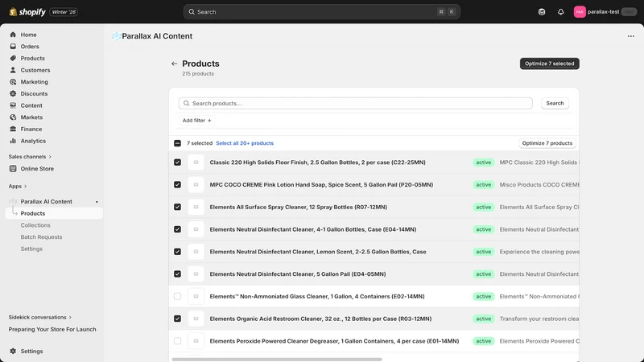Click active badge on Classic 220 row
The width and height of the screenshot is (644, 362).
(484, 162)
